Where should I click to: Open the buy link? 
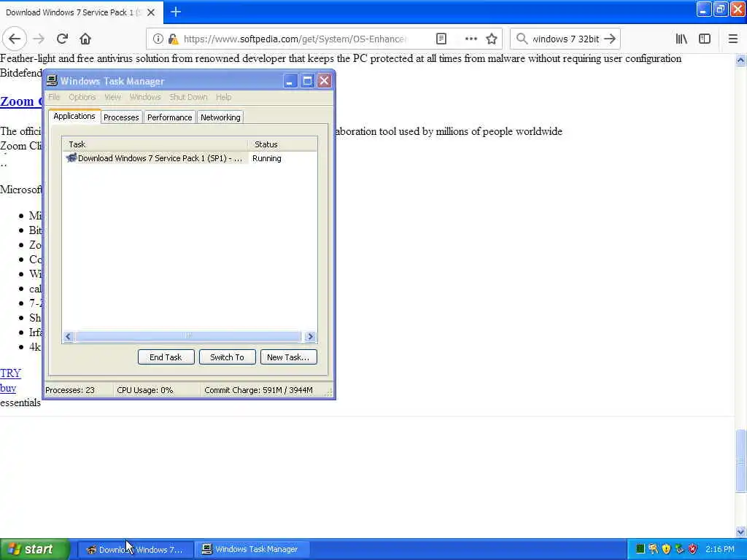8,388
